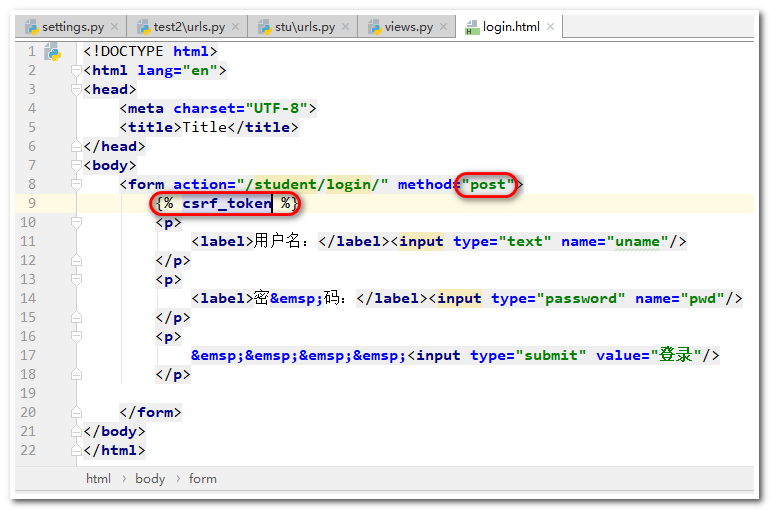Click the Python file icon on views.py tab

pos(375,27)
